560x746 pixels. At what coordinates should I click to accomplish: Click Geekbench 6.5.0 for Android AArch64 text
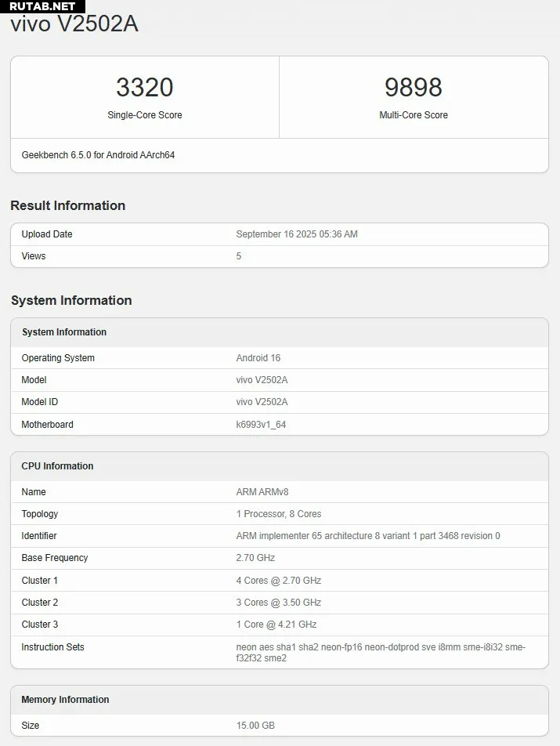coord(98,155)
